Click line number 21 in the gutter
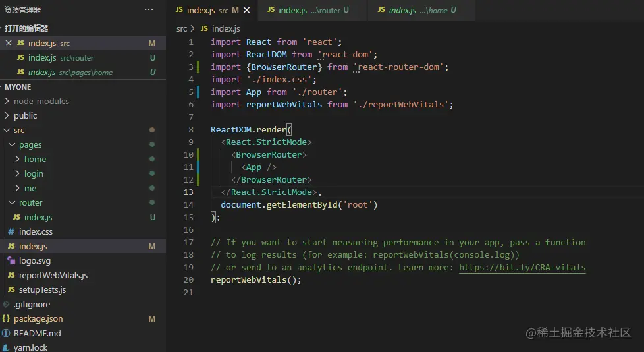 pos(188,293)
